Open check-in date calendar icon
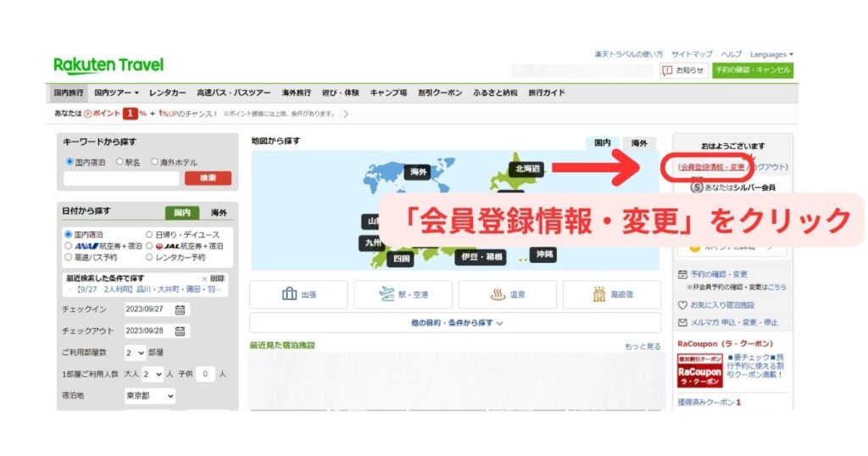The image size is (868, 456). click(x=180, y=309)
